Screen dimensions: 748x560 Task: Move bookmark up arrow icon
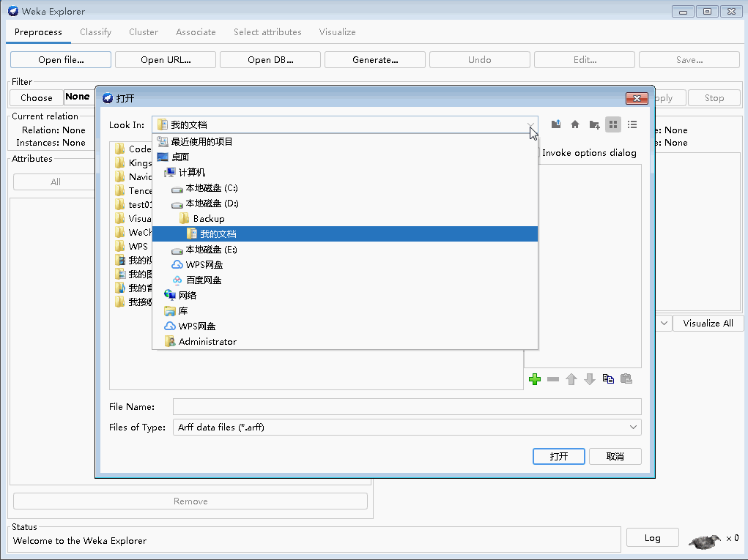point(571,379)
